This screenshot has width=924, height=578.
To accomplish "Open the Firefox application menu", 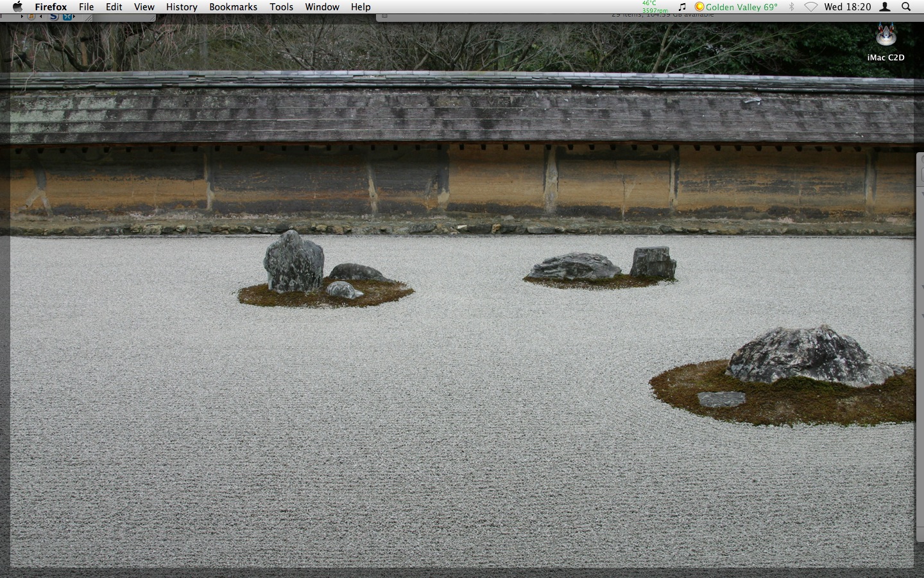I will tap(51, 7).
